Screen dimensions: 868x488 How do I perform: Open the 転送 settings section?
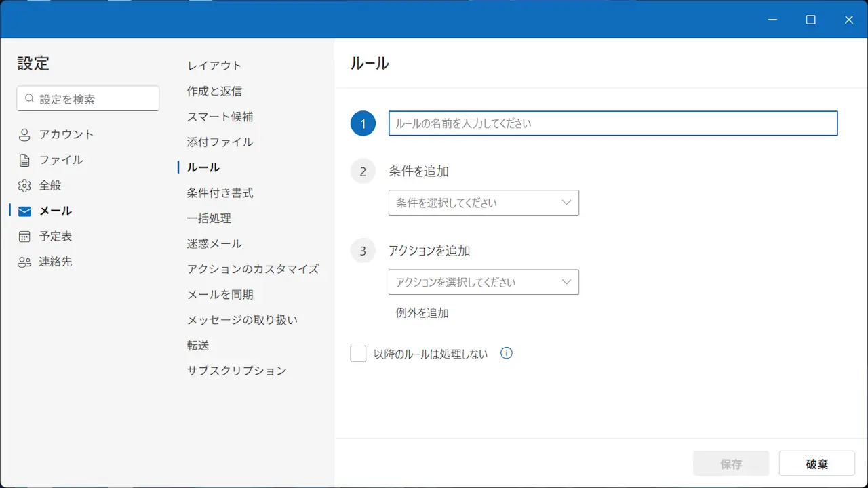point(198,346)
